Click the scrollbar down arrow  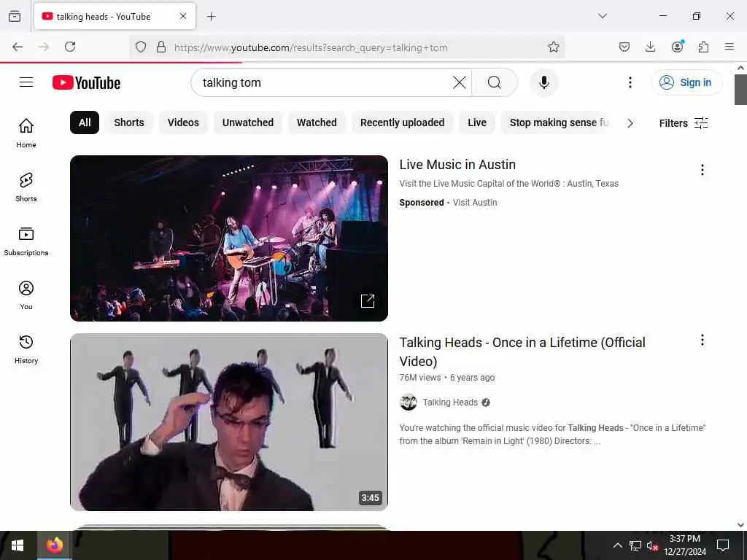click(740, 524)
